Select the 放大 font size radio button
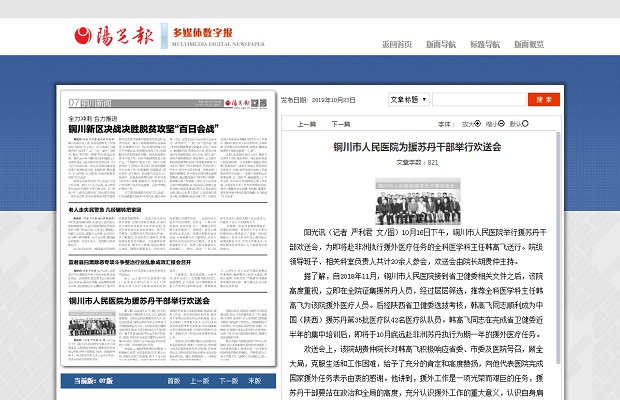 tap(478, 123)
